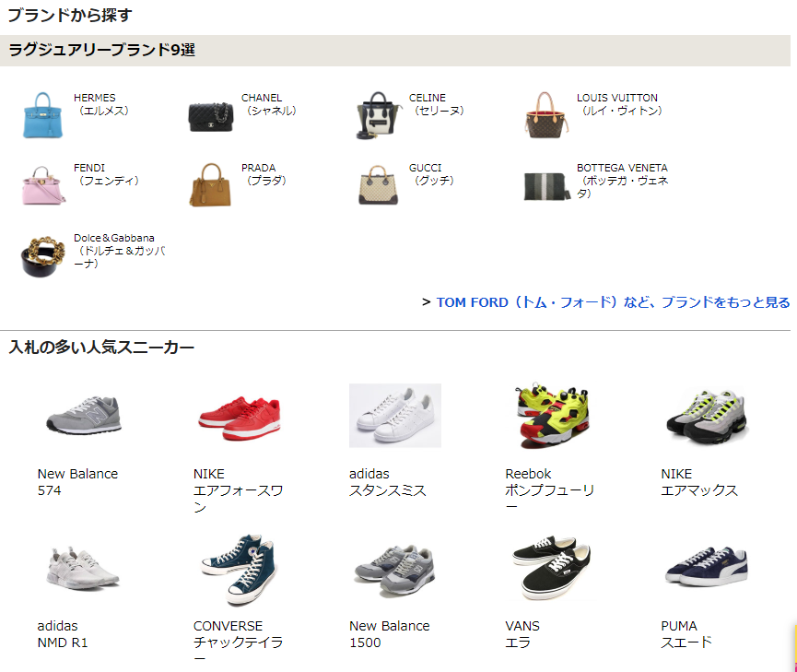Open TOM FORD more brands link
This screenshot has width=797, height=672.
613,302
